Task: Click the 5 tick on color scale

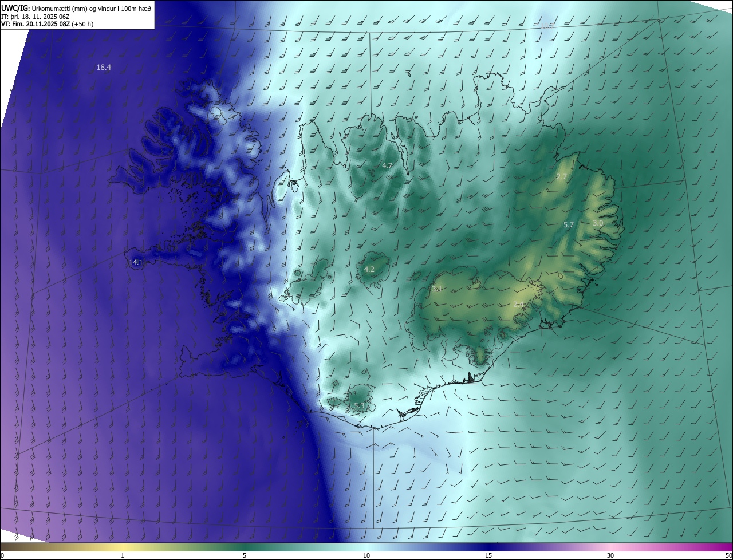Action: coord(245,555)
